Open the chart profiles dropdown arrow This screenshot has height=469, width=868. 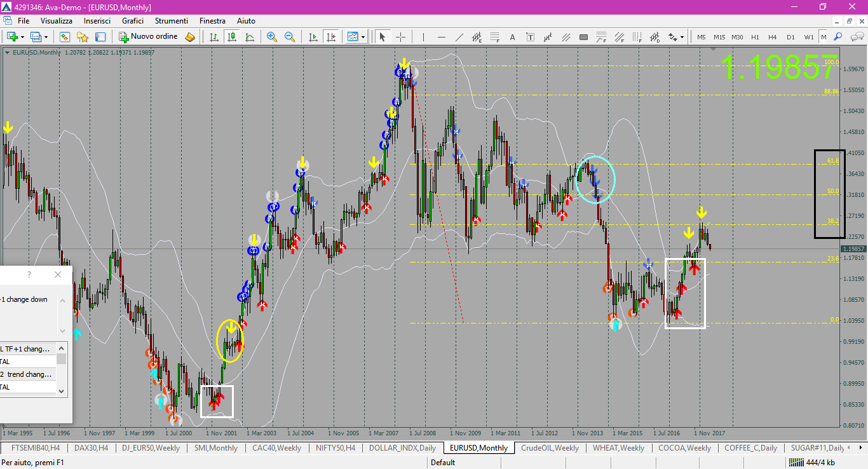[x=46, y=37]
